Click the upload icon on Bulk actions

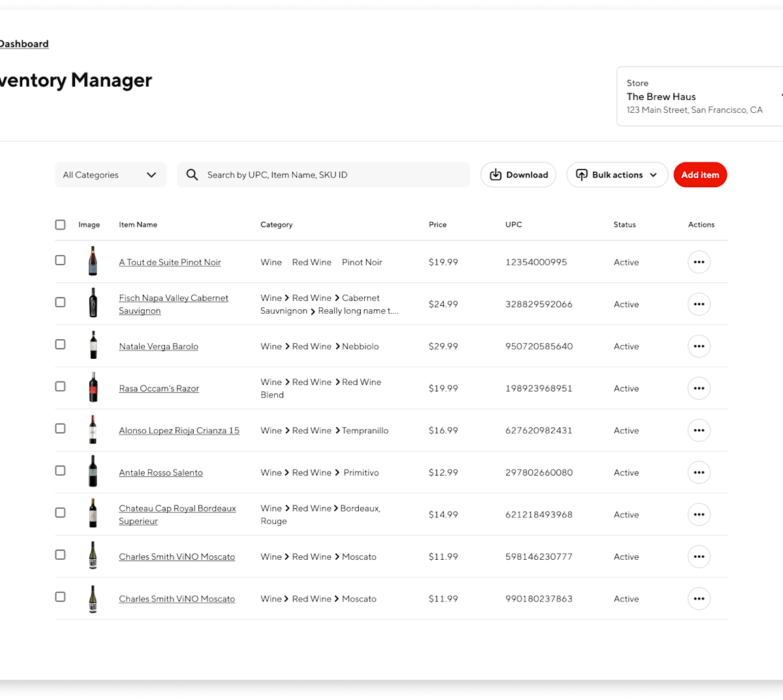point(580,174)
